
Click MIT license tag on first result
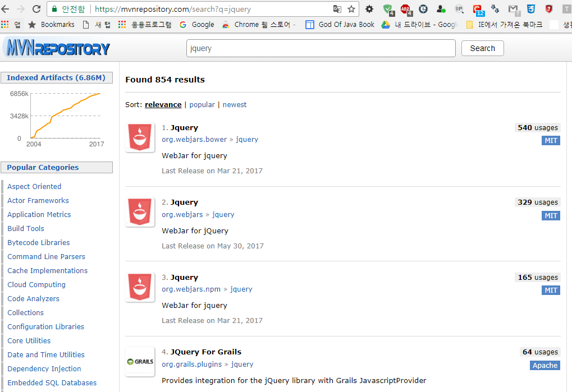(551, 141)
